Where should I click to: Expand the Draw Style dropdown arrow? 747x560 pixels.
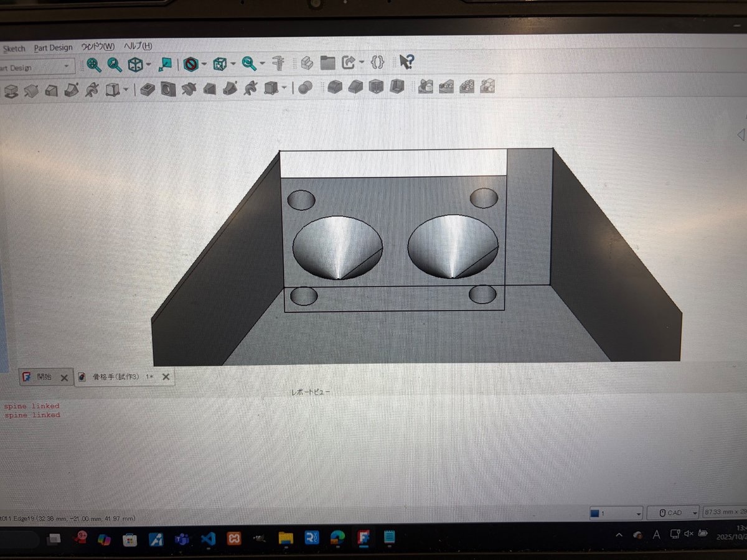(x=204, y=63)
